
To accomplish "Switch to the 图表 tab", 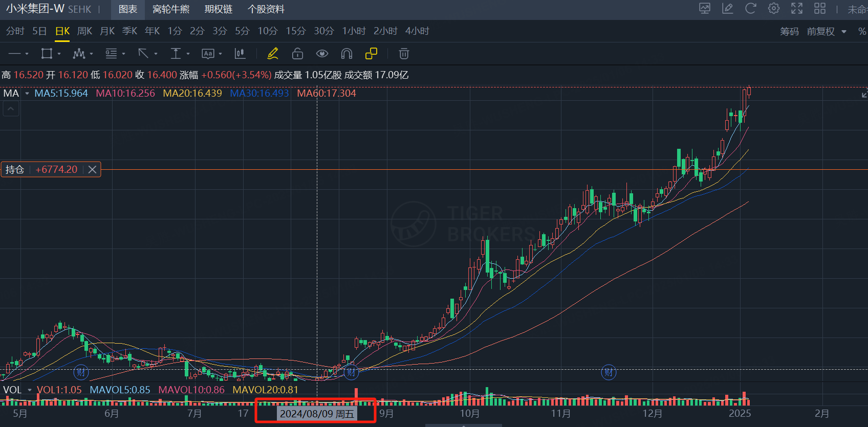I will [x=128, y=9].
